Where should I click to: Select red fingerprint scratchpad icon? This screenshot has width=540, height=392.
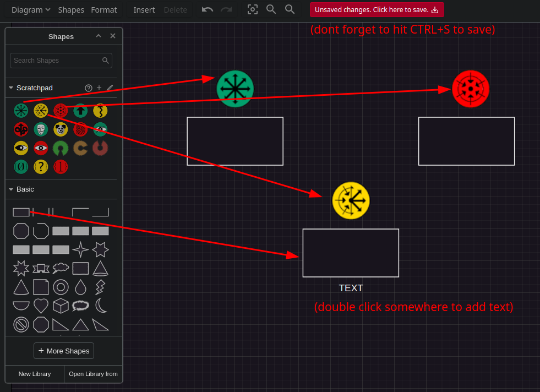point(80,129)
